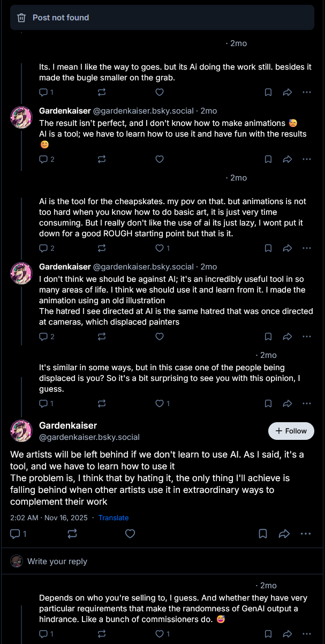The image size is (325, 644).
Task: Open options on 'Depends on who you're selling to' reply
Action: [306, 634]
